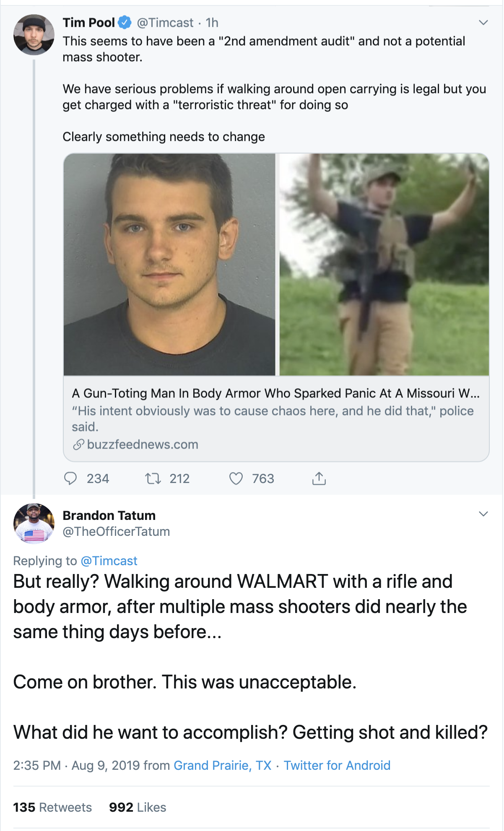
Task: Expand Brandon Tatum's tweet options chevron
Action: (483, 514)
